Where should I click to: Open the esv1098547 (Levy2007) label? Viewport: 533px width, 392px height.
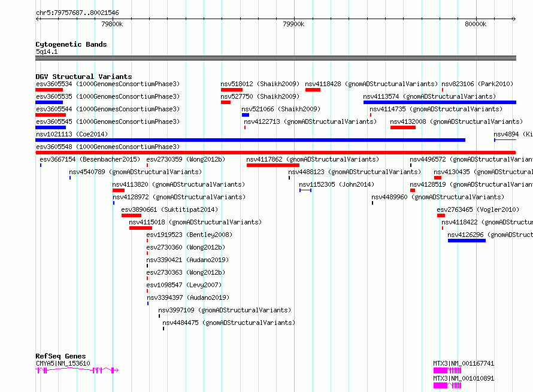[184, 285]
